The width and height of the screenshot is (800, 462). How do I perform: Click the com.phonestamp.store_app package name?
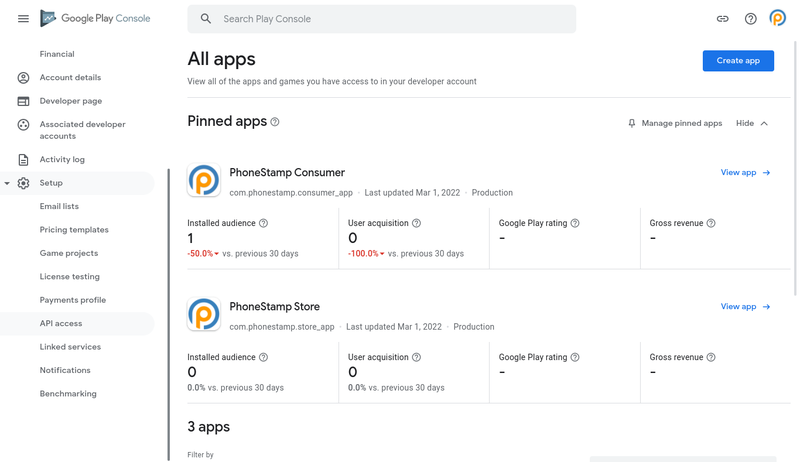click(x=282, y=327)
